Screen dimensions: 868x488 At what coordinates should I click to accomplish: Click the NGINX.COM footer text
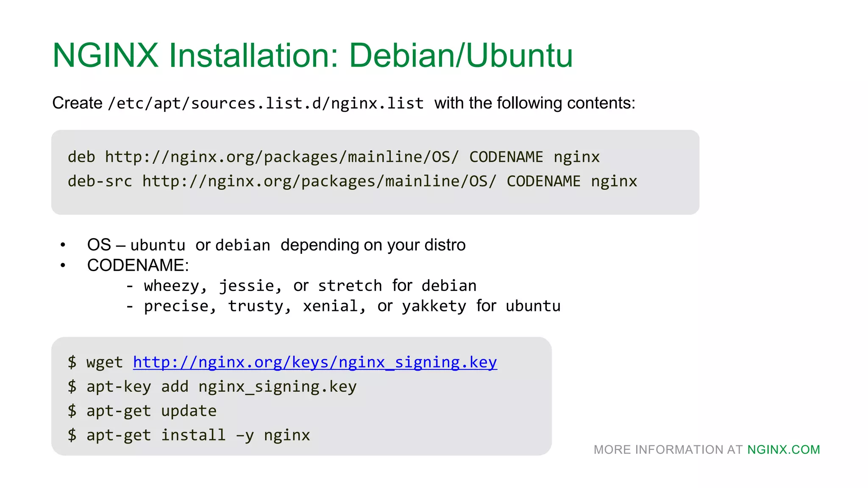(784, 449)
